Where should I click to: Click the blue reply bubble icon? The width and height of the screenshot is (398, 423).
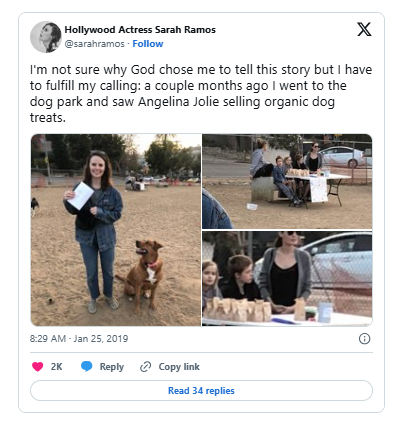pos(87,366)
